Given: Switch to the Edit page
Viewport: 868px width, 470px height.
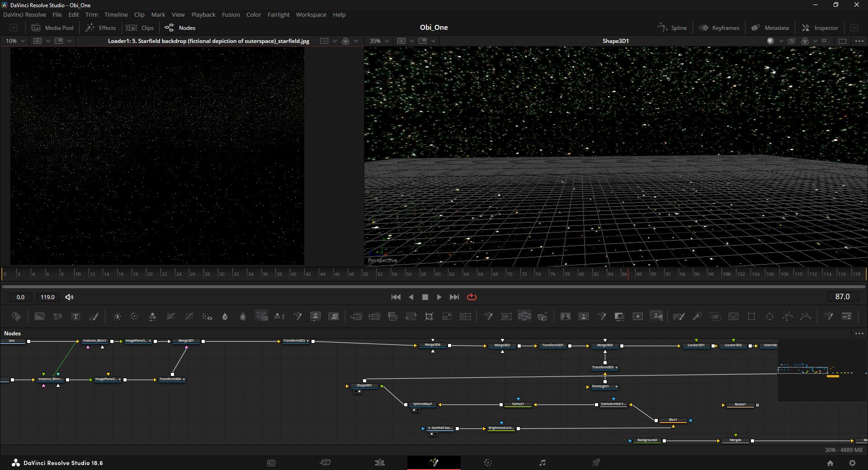Looking at the screenshot, I should click(380, 462).
